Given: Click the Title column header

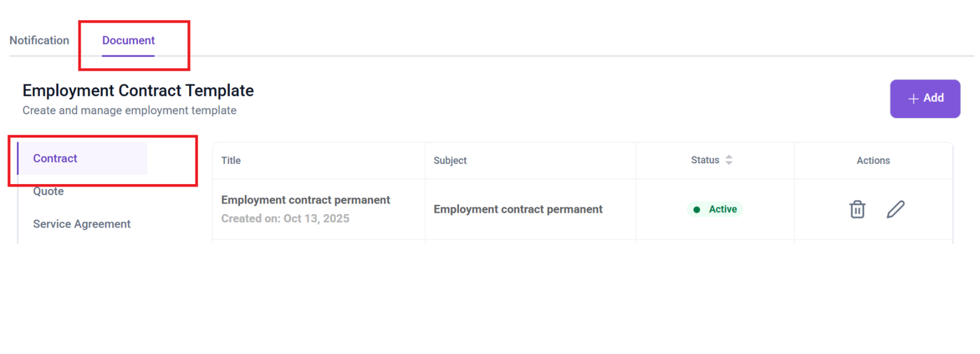Looking at the screenshot, I should (x=231, y=161).
